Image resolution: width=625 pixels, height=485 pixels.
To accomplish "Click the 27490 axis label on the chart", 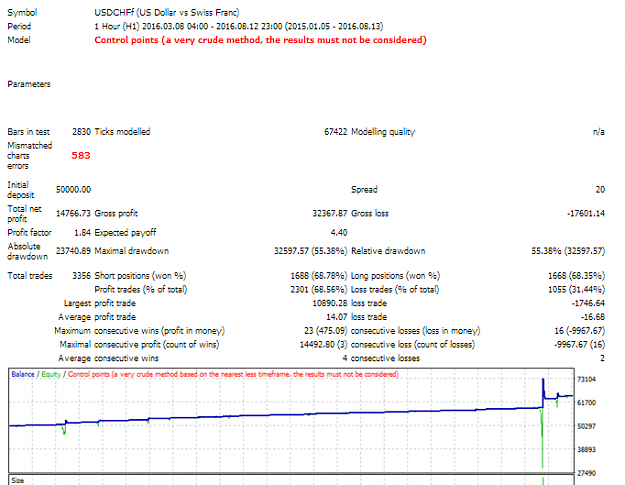I will tap(586, 473).
